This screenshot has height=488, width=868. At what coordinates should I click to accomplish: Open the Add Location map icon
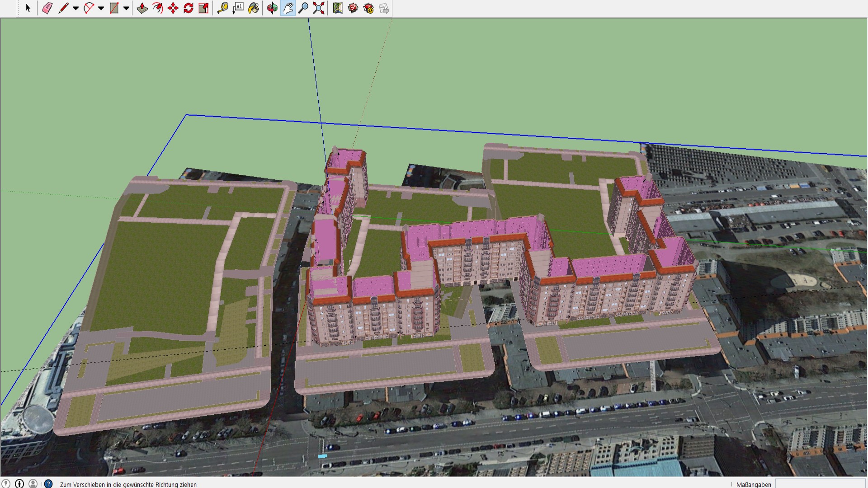[337, 8]
